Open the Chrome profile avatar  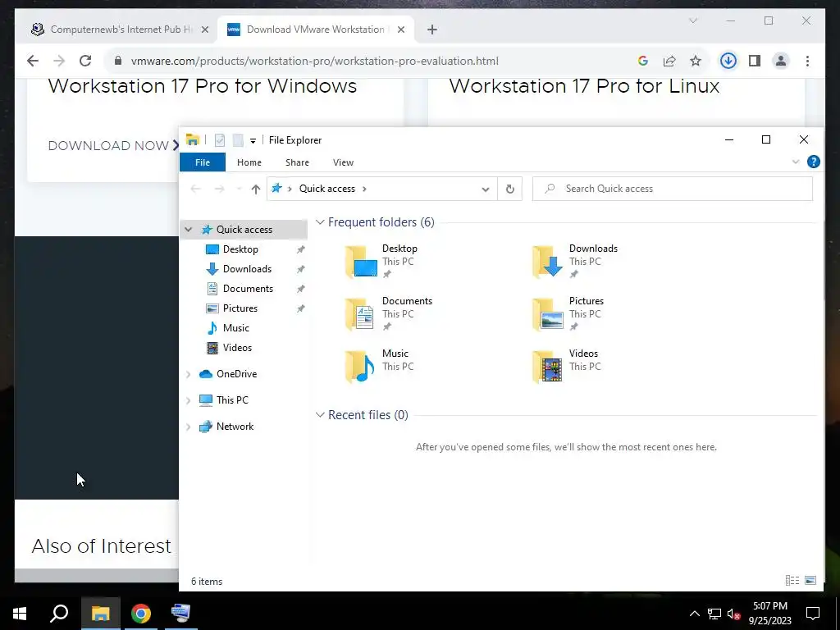[x=781, y=61]
